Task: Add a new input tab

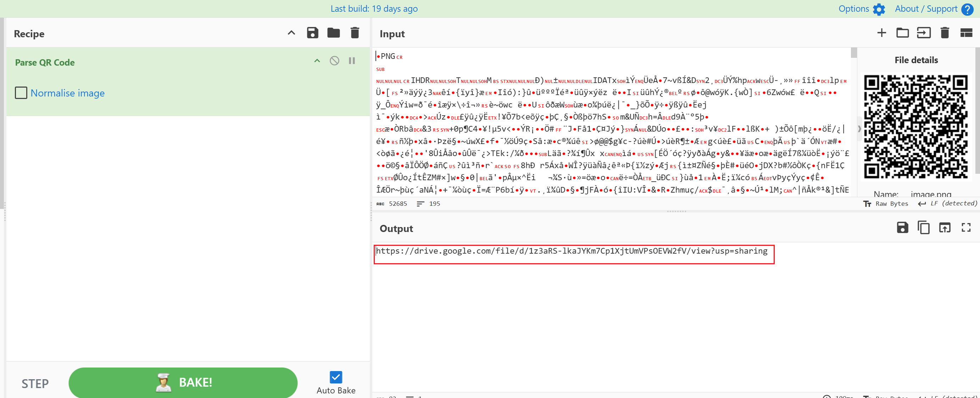Action: 881,33
